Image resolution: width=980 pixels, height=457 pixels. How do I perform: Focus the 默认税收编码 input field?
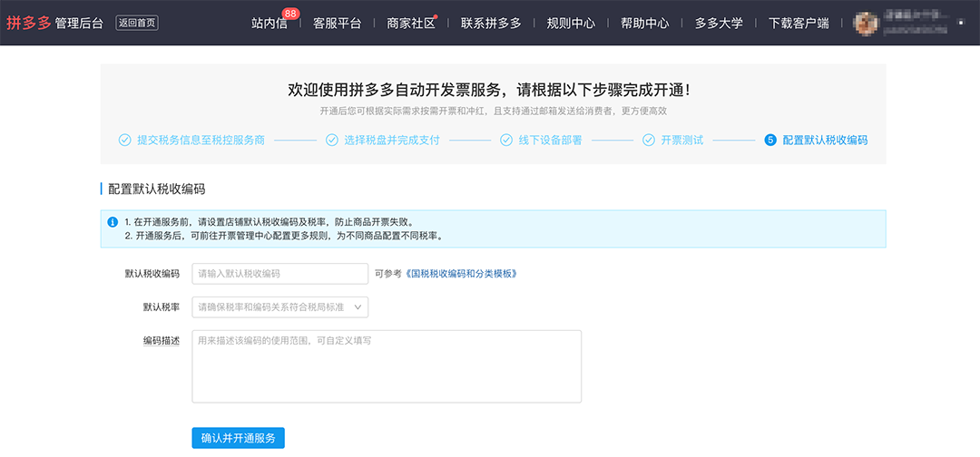pos(280,274)
